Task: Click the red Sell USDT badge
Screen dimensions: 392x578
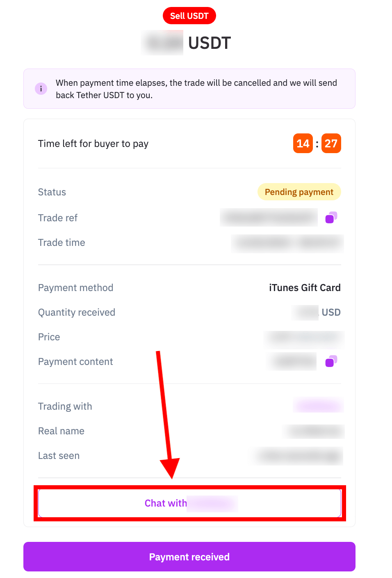Action: 189,16
